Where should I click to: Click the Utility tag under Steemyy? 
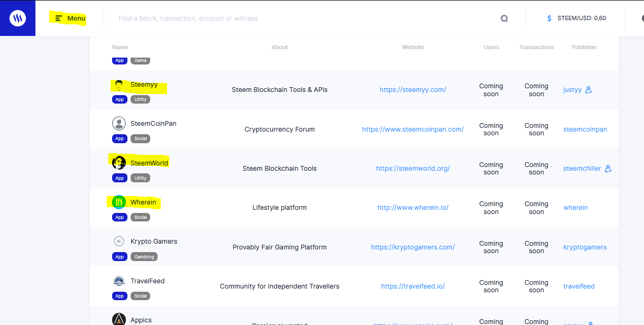point(140,99)
